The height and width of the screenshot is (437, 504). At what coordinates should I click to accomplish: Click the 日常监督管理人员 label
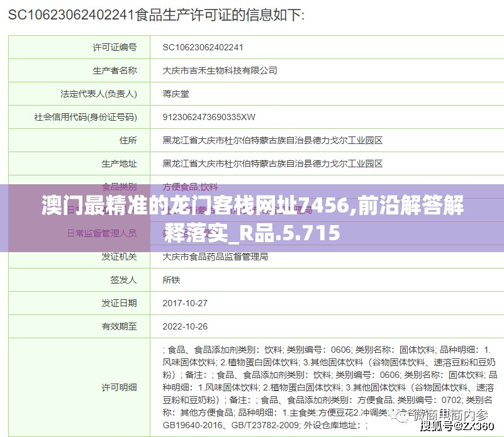coord(102,233)
